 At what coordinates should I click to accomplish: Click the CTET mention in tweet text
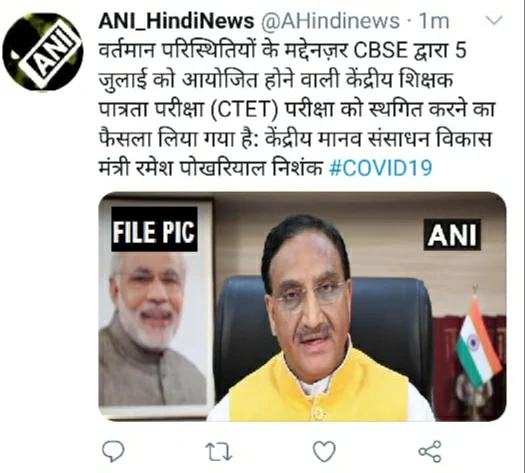[x=245, y=109]
